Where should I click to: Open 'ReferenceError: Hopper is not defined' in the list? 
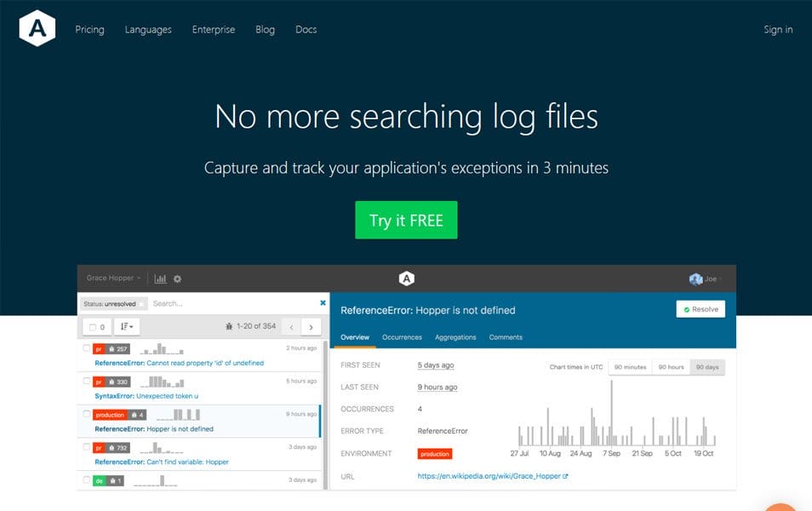click(154, 429)
